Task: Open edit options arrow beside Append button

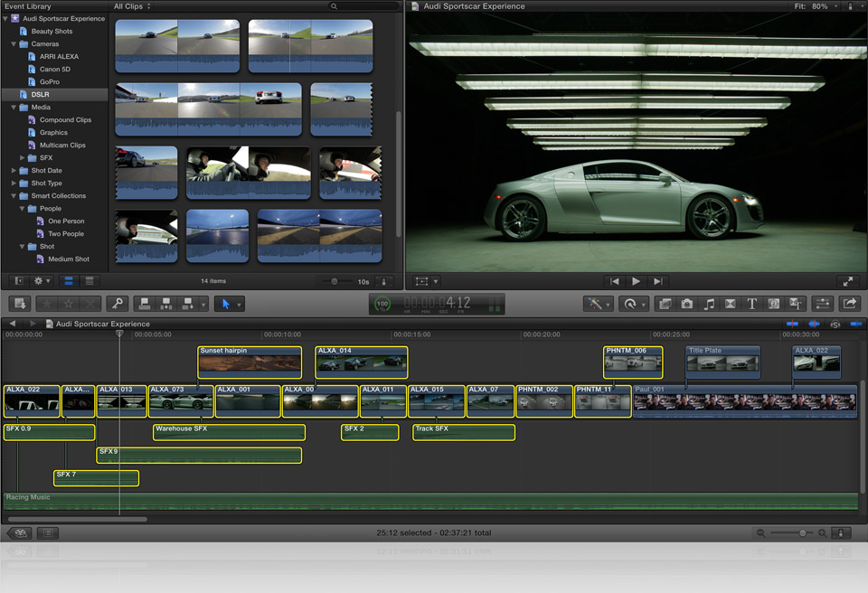Action: pos(203,304)
